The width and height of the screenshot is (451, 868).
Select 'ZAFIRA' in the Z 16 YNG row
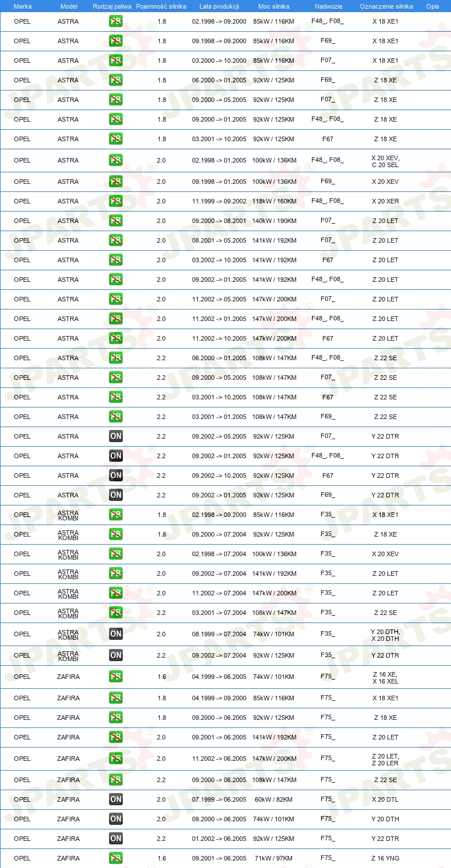tap(68, 858)
